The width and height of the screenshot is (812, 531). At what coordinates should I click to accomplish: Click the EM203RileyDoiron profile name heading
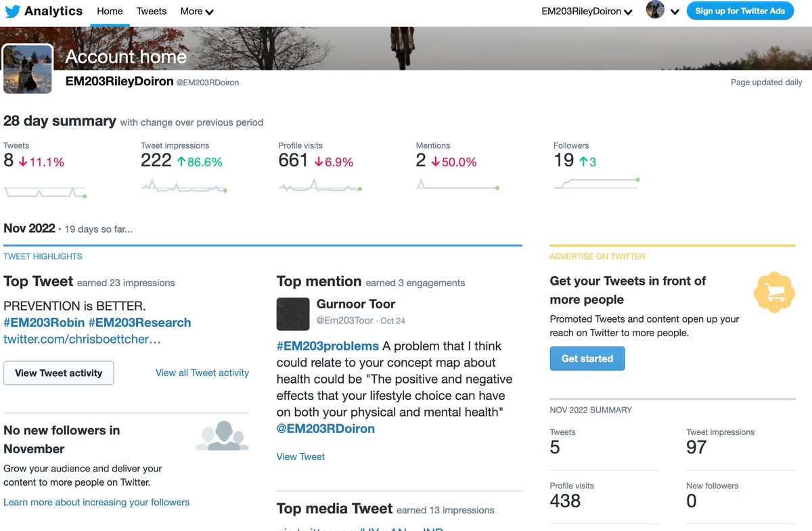click(119, 81)
